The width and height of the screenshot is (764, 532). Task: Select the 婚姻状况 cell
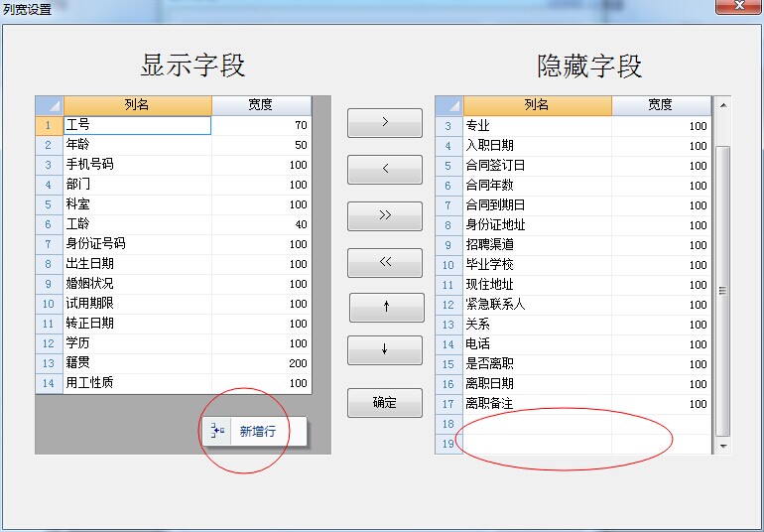[x=137, y=284]
